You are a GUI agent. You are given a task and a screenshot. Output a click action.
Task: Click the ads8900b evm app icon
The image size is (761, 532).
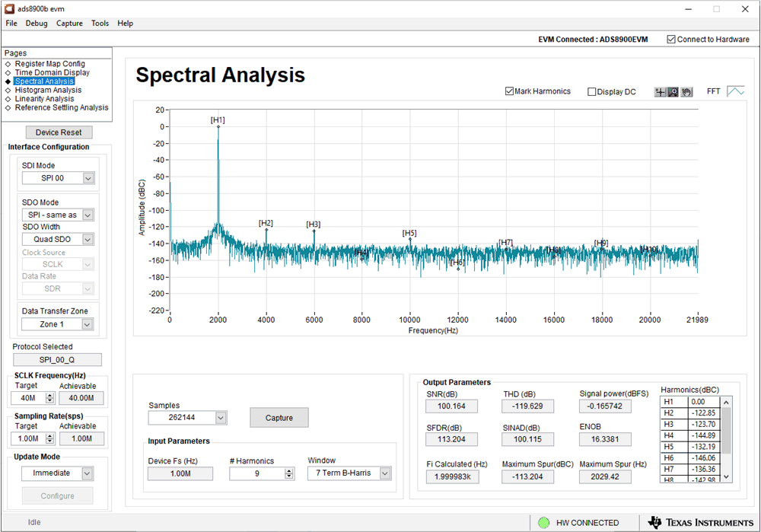pyautogui.click(x=8, y=8)
